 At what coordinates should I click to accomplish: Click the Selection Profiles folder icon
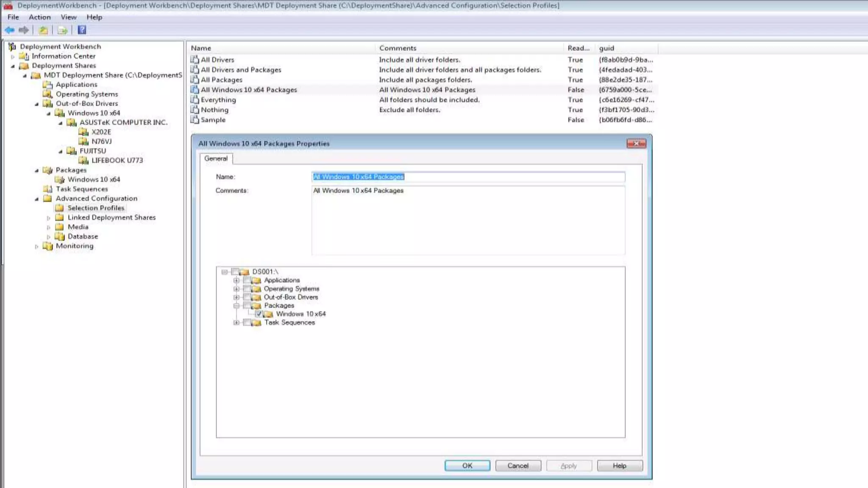60,208
